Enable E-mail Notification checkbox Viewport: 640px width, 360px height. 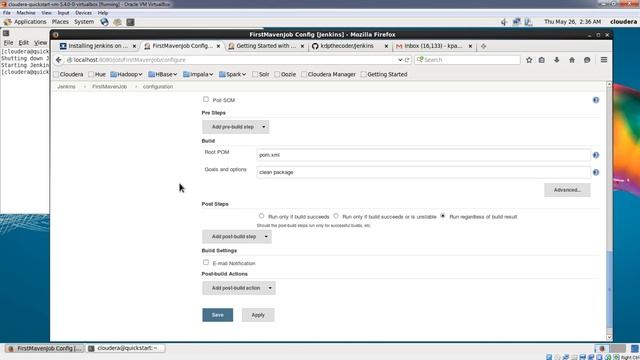click(x=206, y=262)
